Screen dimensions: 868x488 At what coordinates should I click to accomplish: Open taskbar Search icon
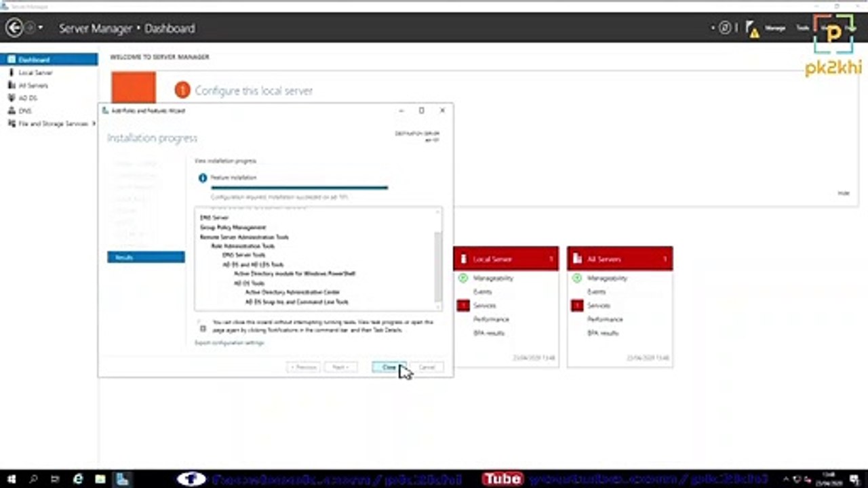click(x=33, y=479)
